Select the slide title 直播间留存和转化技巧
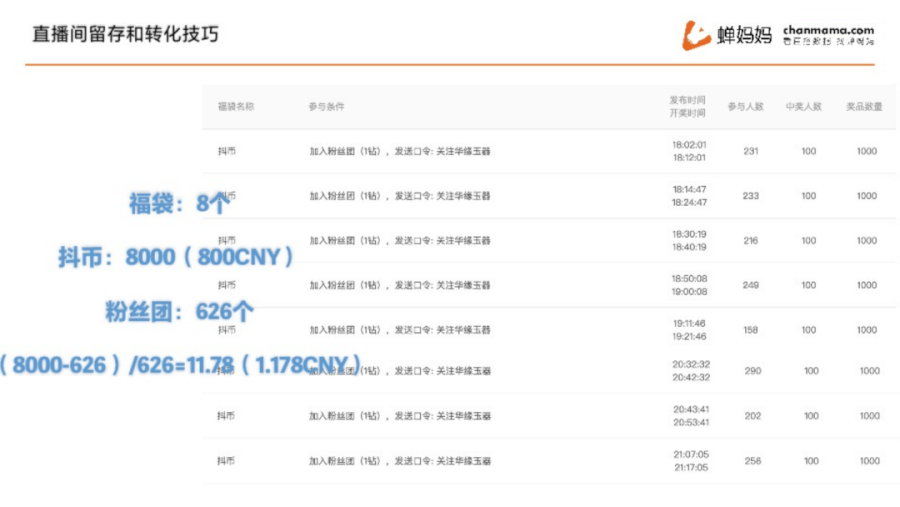 [x=125, y=34]
